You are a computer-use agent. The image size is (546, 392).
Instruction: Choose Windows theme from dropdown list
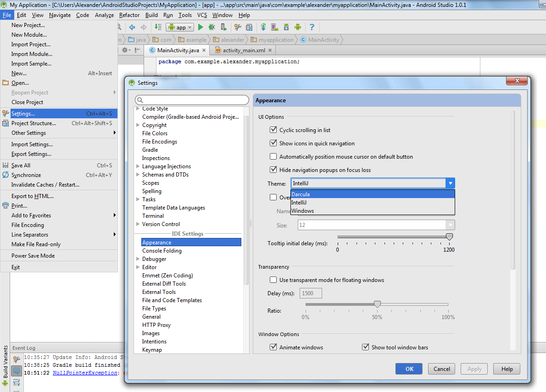click(373, 211)
